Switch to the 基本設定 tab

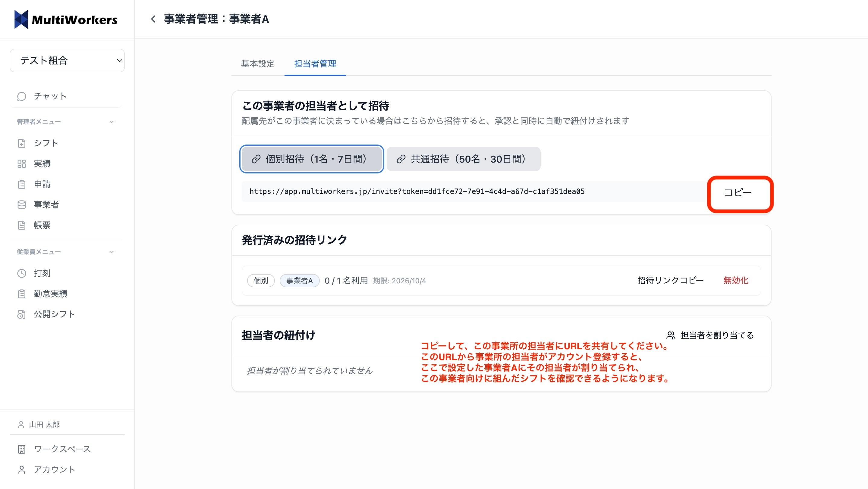point(258,64)
